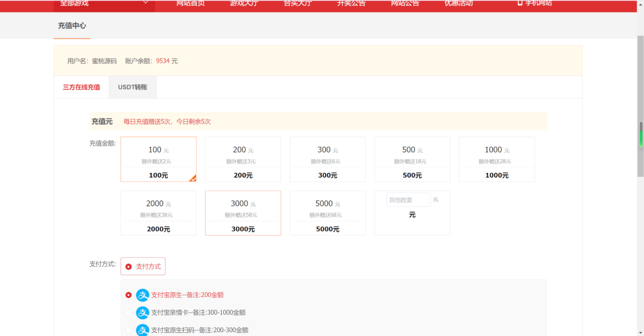This screenshot has width=644, height=336.
Task: Switch to the USDT转账 tab
Action: tap(133, 87)
